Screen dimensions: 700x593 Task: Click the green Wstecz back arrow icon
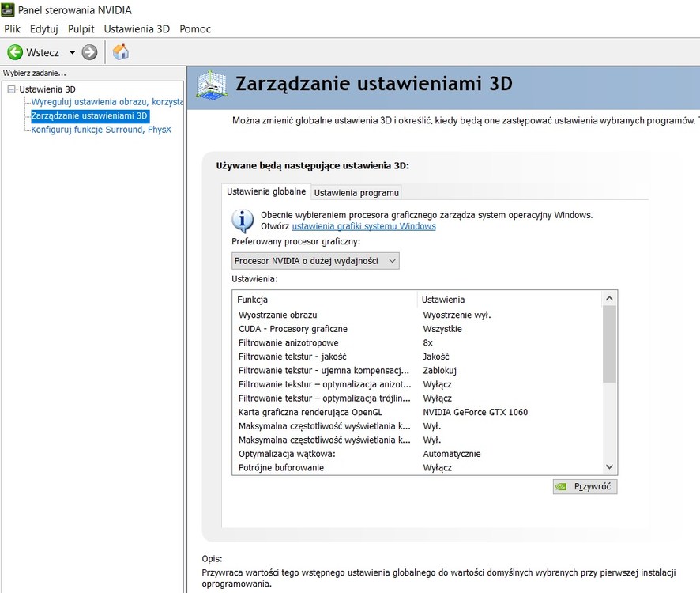pos(15,52)
